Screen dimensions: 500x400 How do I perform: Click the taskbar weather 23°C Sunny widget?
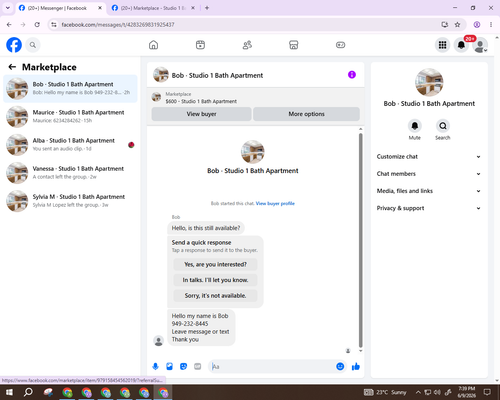(385, 392)
